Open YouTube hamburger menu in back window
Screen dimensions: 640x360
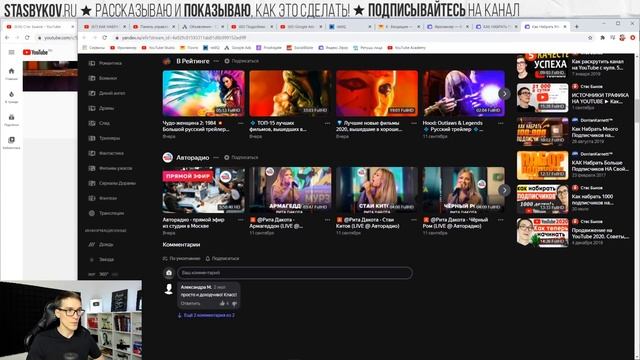[x=11, y=52]
